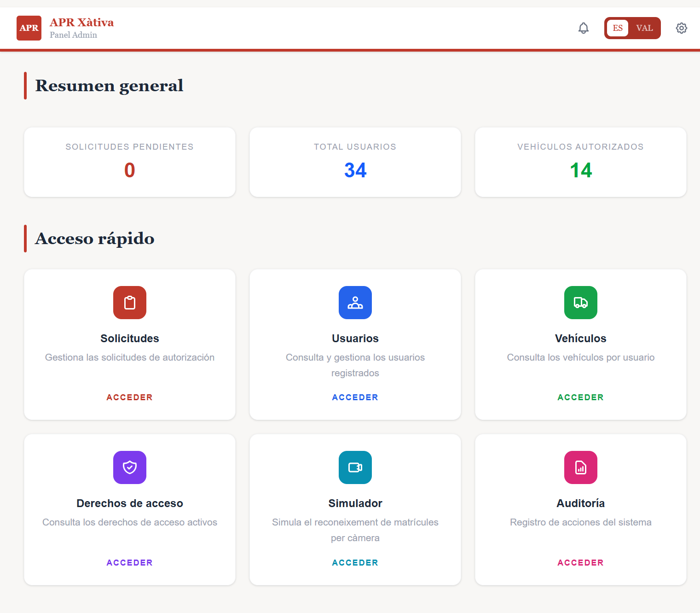700x613 pixels.
Task: Click the pink Auditoría report icon
Action: point(581,467)
